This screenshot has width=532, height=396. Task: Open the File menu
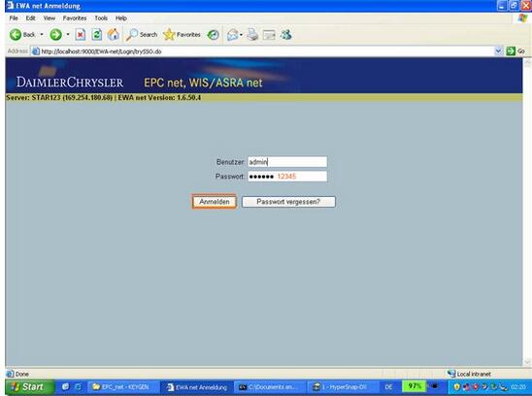click(x=14, y=18)
